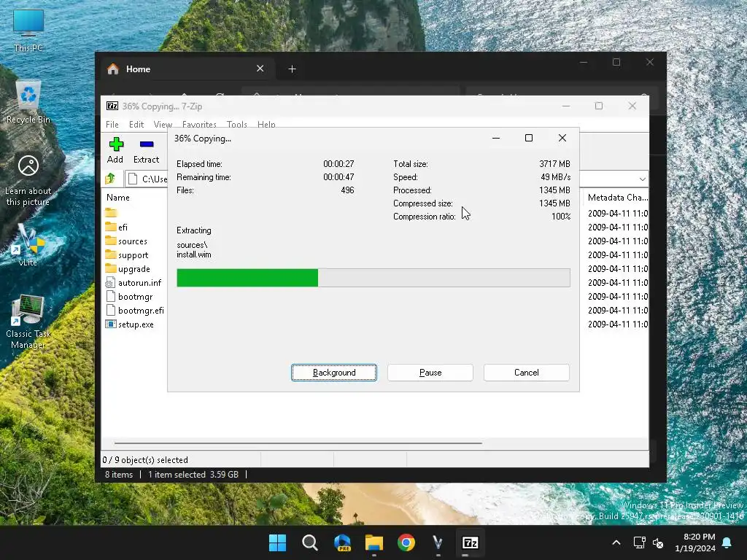Open the File menu in 7-Zip
Viewport: 747px width, 560px height.
click(112, 124)
